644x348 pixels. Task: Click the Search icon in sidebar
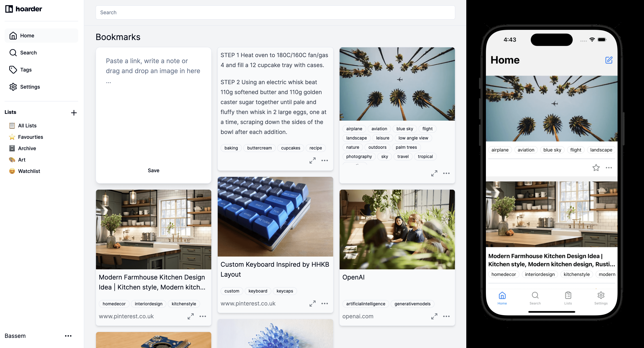[x=13, y=52]
